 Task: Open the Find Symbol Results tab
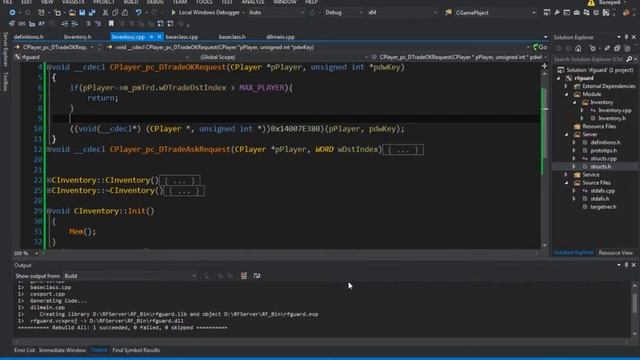point(136,350)
